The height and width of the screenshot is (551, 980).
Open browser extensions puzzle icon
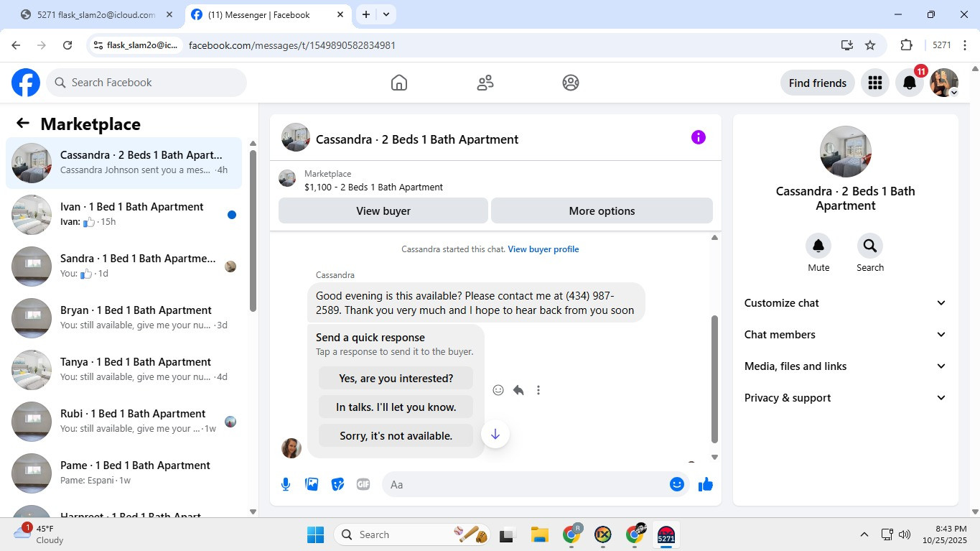click(x=906, y=45)
